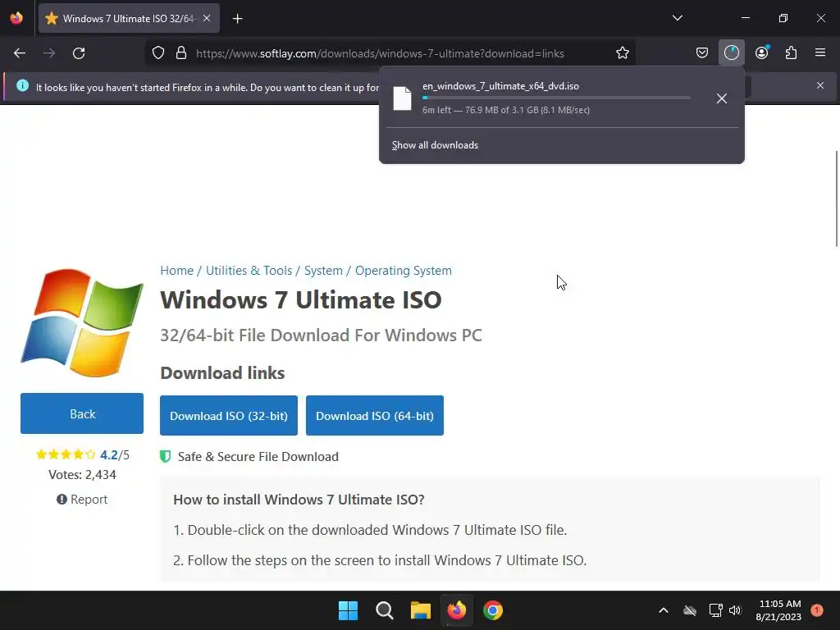Open taskbar Search

pyautogui.click(x=384, y=610)
